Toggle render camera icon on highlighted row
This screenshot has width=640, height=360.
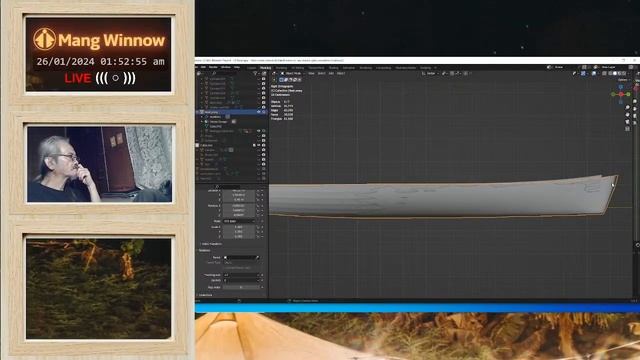tap(264, 112)
